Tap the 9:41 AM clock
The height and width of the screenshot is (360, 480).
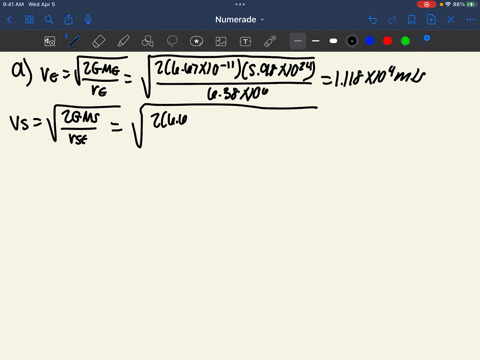[x=13, y=4]
